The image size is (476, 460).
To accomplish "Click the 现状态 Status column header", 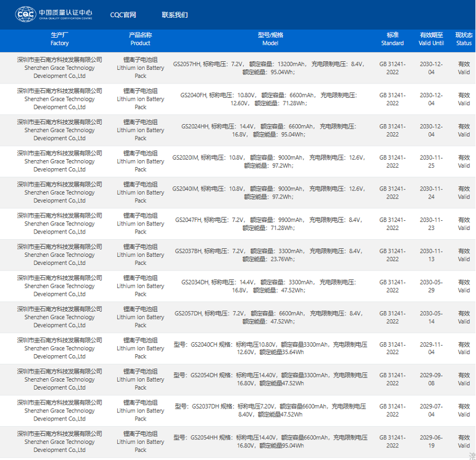I will coord(464,39).
